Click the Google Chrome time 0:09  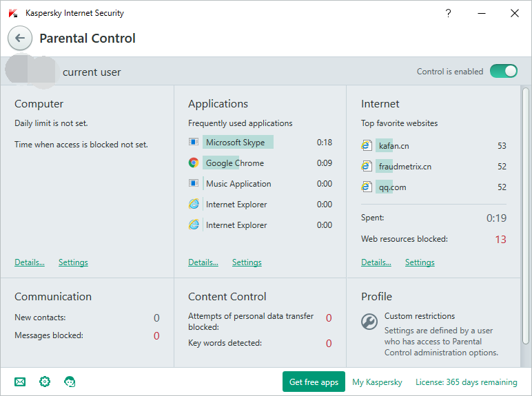[x=325, y=163]
